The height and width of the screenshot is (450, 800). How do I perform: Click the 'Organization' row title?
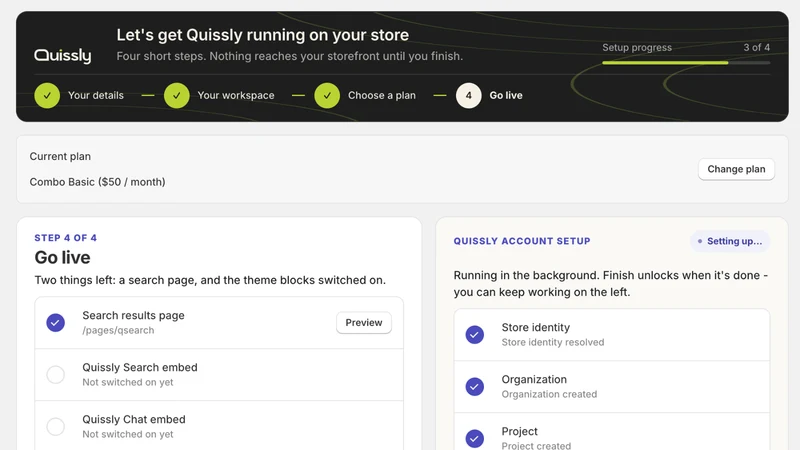tap(534, 380)
